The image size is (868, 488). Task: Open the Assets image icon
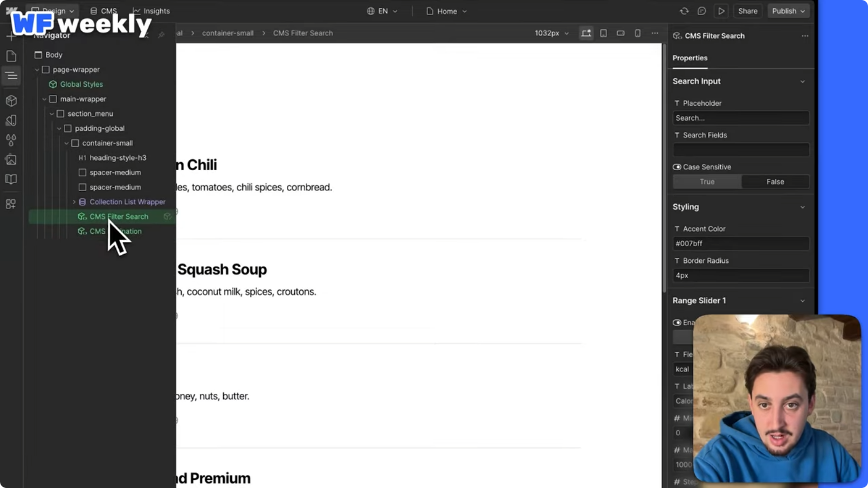(11, 159)
